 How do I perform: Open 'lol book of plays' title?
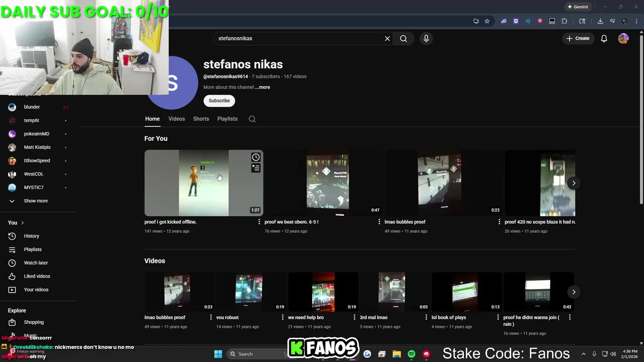point(449,317)
